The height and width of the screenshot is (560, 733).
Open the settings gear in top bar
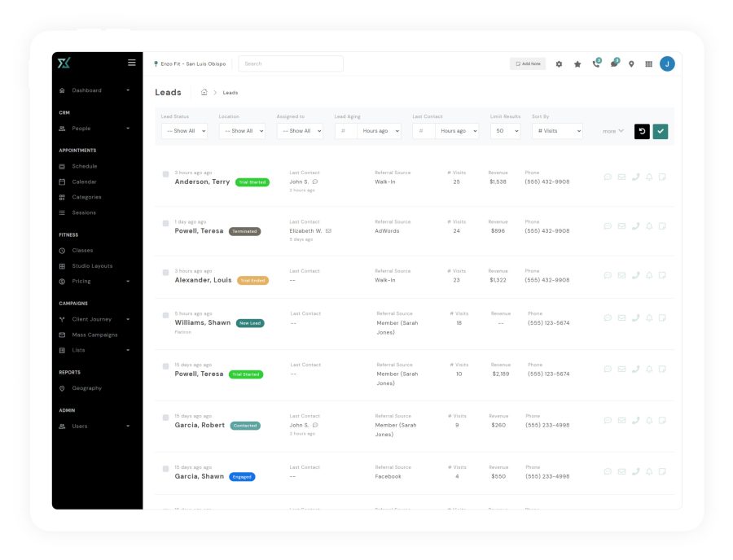[559, 63]
